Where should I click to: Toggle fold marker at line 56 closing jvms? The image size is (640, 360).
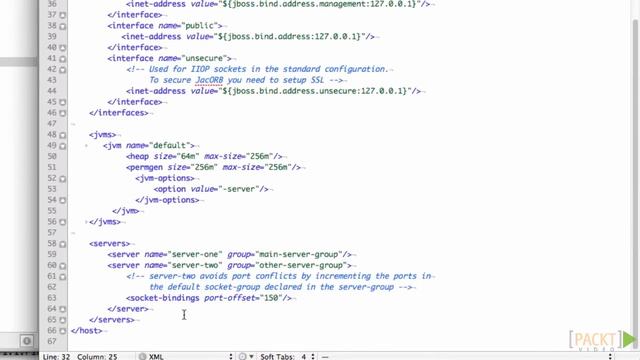62,222
